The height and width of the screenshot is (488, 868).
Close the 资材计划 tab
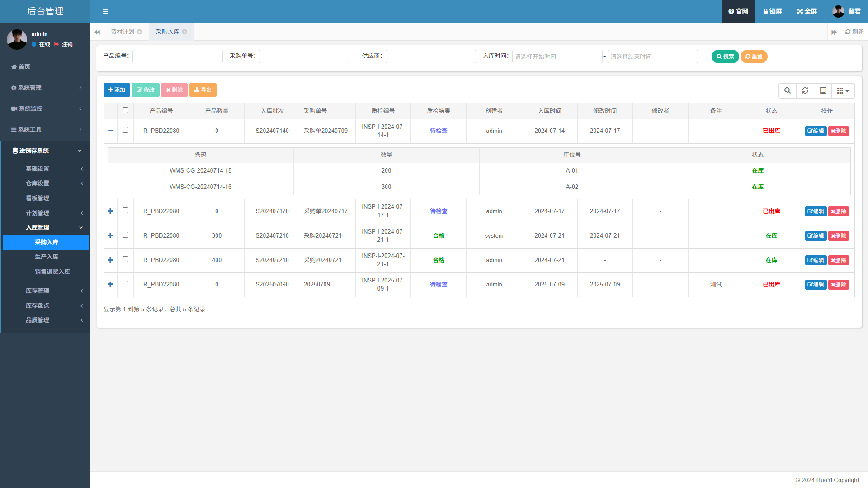(x=140, y=32)
